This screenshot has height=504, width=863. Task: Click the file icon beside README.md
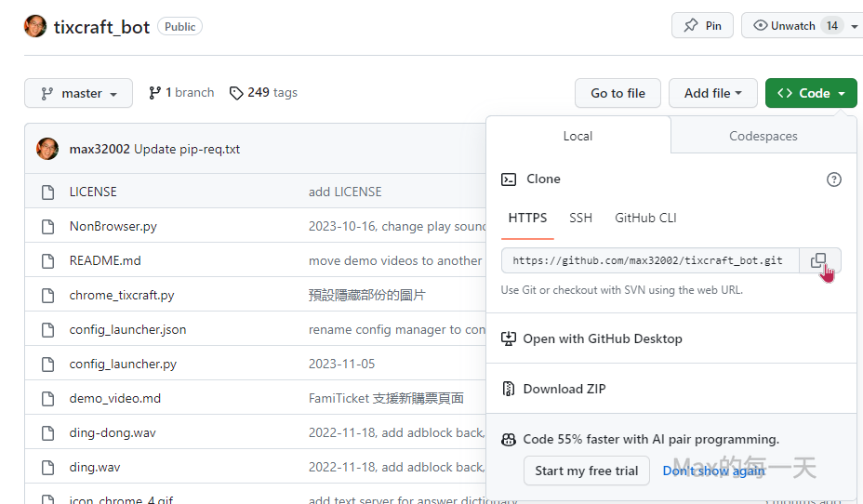tap(47, 260)
